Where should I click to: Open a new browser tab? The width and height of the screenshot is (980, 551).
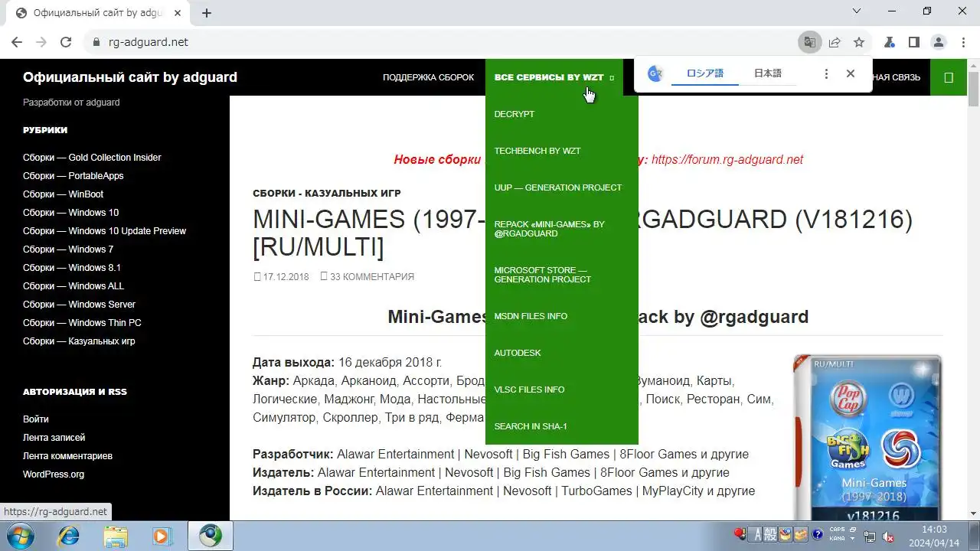point(207,13)
